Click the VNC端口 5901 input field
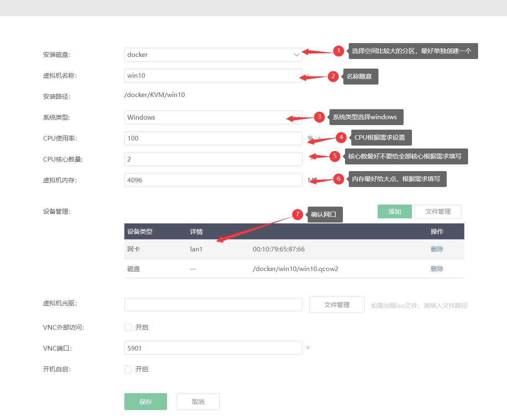 pos(213,348)
